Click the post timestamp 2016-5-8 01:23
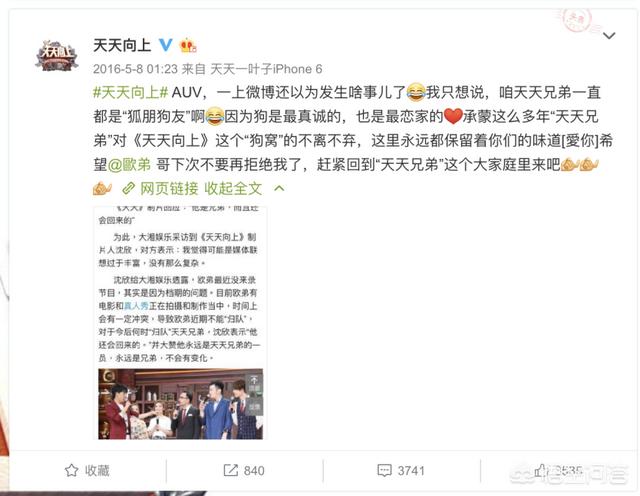 tap(135, 69)
